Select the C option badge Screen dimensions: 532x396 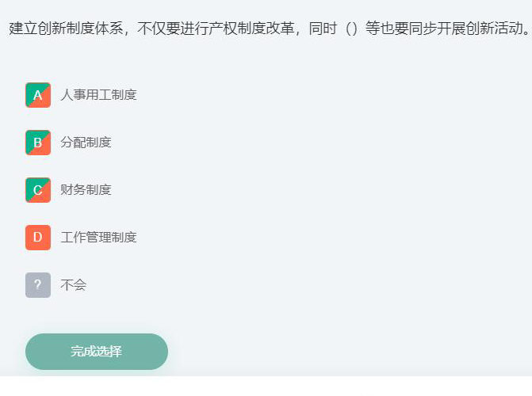pos(38,190)
